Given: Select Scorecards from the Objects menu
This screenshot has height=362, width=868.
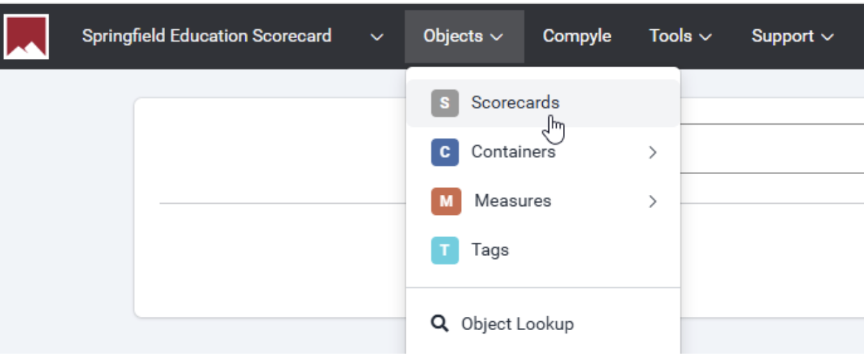Looking at the screenshot, I should tap(515, 103).
